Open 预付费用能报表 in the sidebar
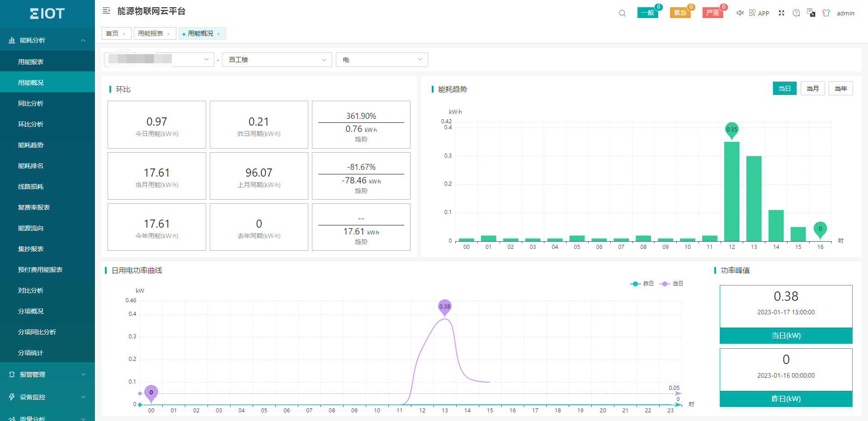The image size is (868, 421). click(x=47, y=270)
